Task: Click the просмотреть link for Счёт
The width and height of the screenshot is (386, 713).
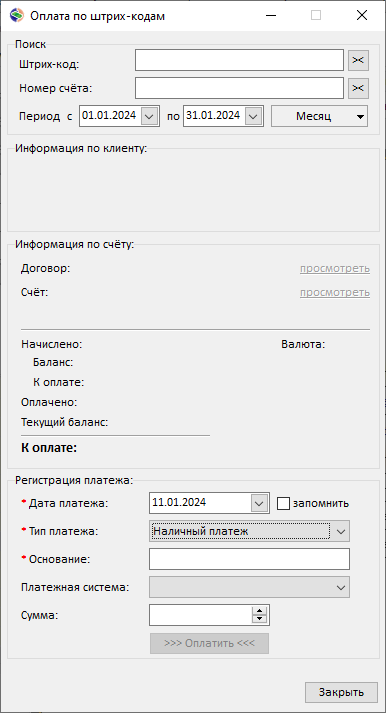Action: (x=335, y=292)
